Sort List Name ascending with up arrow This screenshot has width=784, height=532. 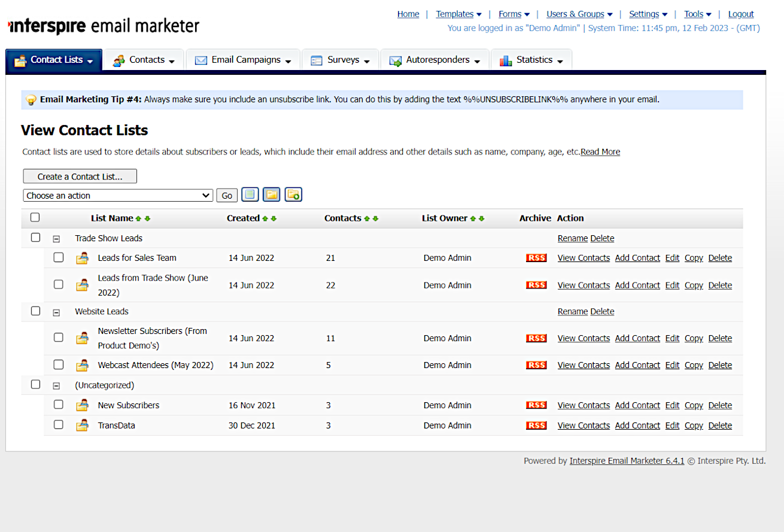(139, 218)
